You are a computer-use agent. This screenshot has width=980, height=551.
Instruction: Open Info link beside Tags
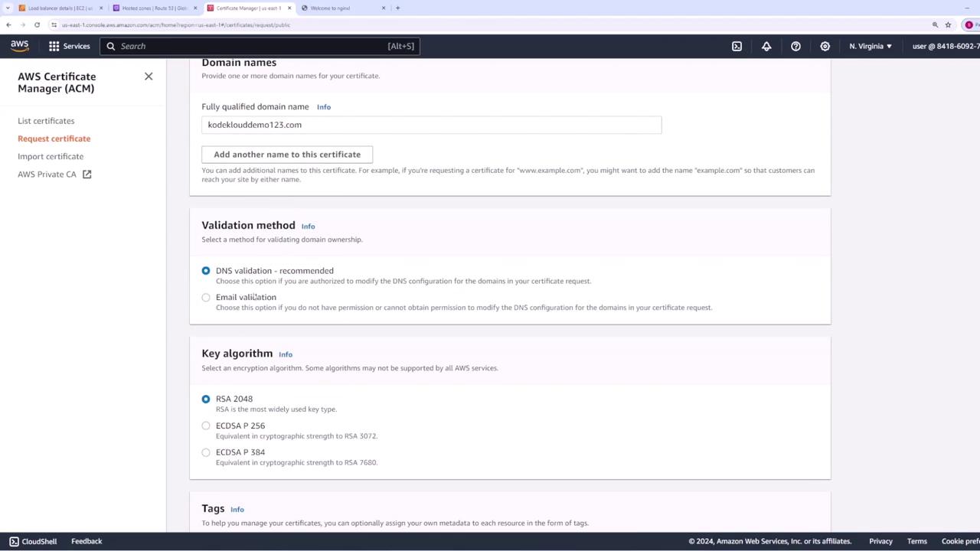pos(237,510)
